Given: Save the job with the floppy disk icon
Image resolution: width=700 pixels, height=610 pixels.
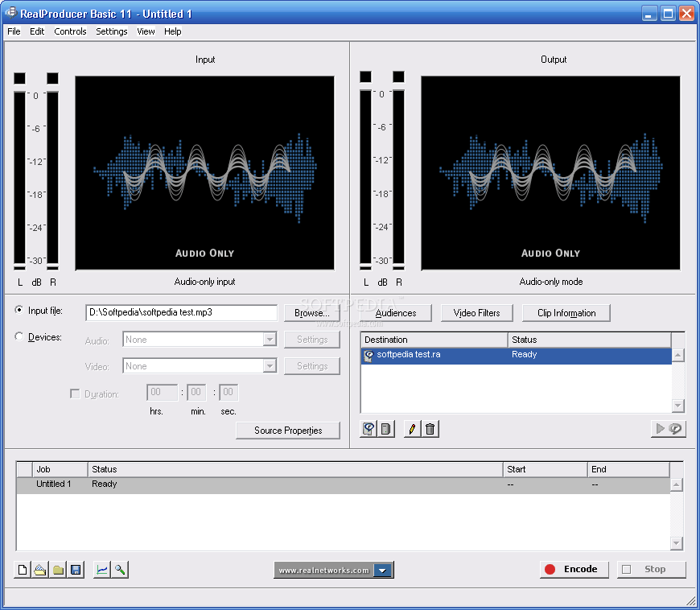Looking at the screenshot, I should [x=76, y=570].
